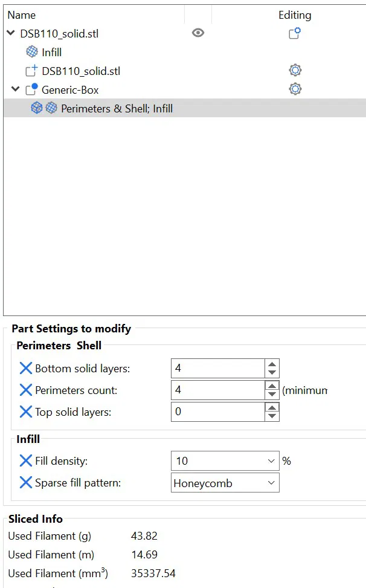Select the DSB110_solid.stl part child item
Screen dimensions: 366x588
pyautogui.click(x=80, y=71)
